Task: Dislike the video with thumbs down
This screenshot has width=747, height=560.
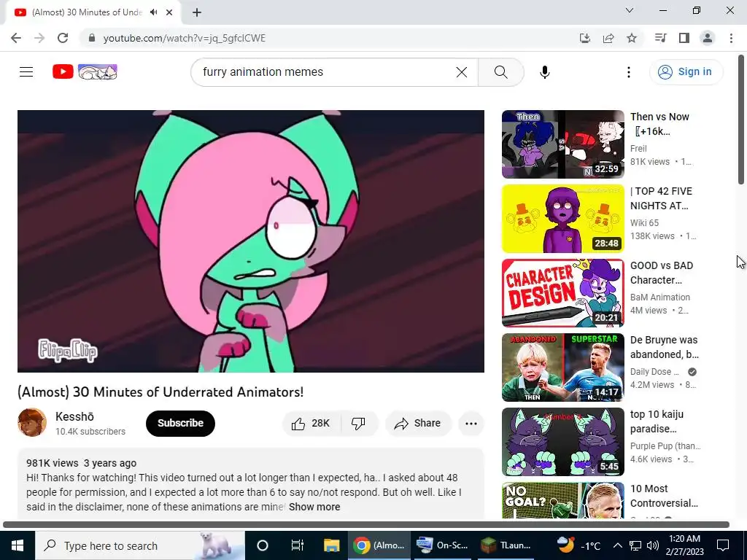Action: (x=358, y=424)
